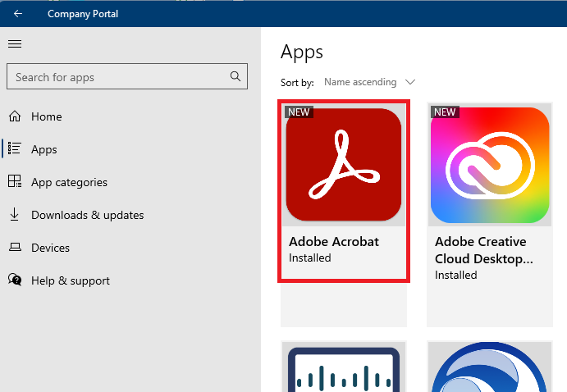Open the dark blue bars app thumbnail
The width and height of the screenshot is (567, 392).
tap(343, 369)
